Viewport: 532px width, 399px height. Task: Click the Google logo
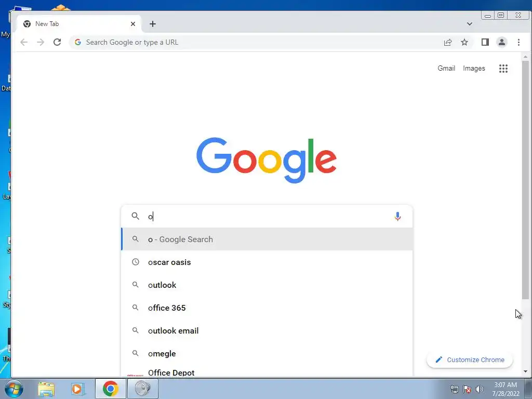267,160
